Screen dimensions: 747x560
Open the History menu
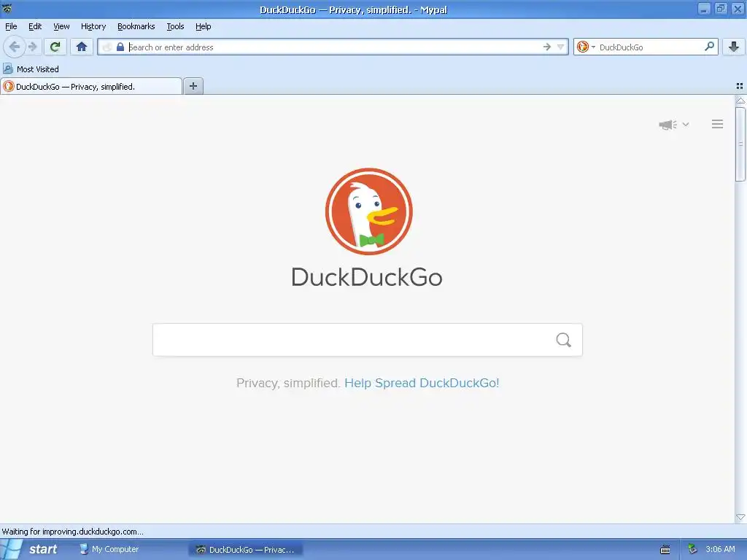pos(93,26)
